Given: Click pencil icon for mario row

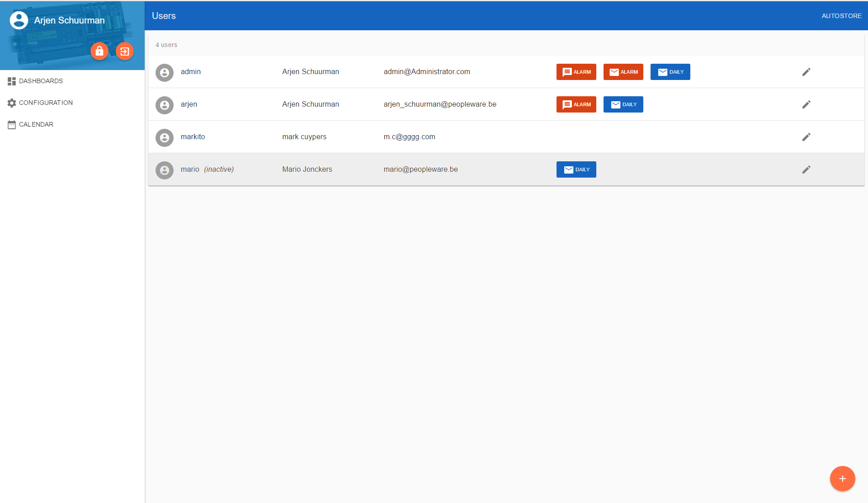Looking at the screenshot, I should point(806,169).
